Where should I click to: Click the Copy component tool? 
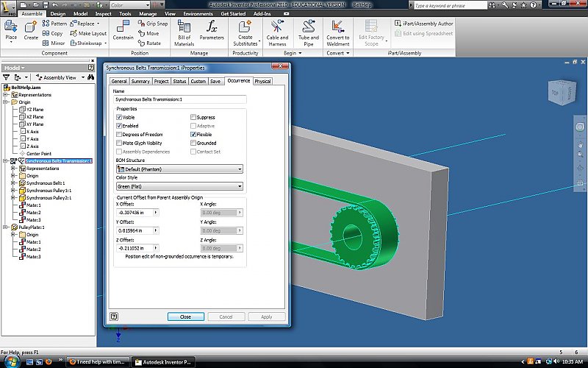click(52, 33)
